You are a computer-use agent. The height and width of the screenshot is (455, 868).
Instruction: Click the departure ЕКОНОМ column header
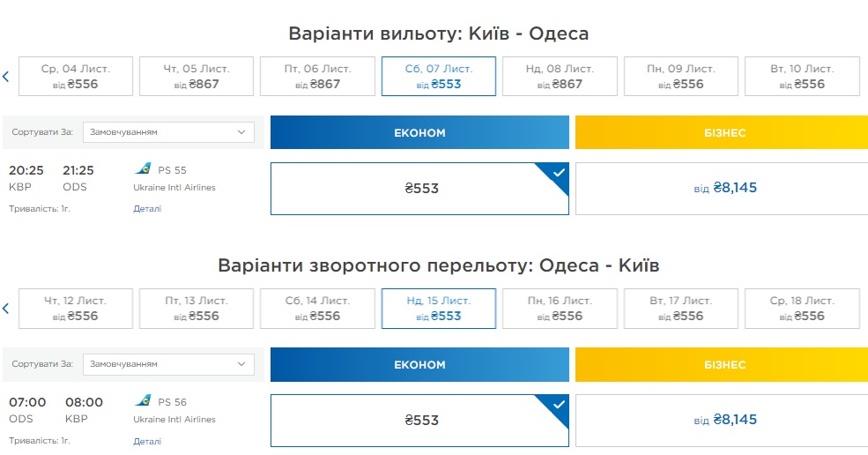419,133
